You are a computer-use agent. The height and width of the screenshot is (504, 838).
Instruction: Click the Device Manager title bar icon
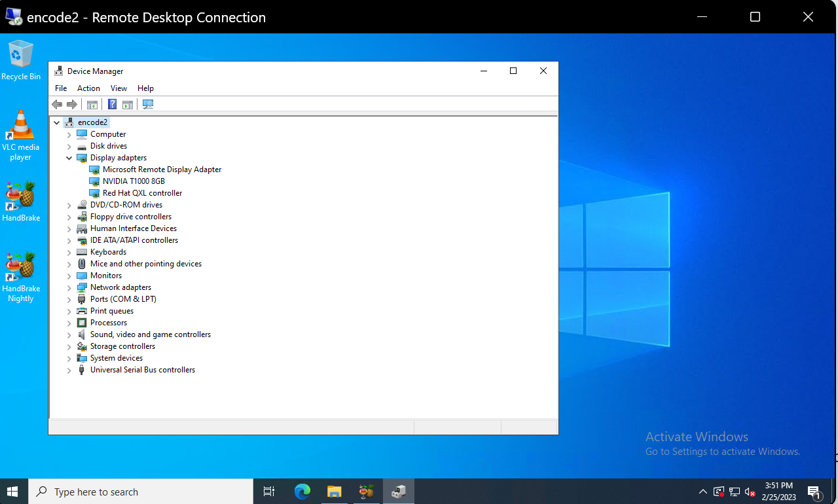pos(59,71)
